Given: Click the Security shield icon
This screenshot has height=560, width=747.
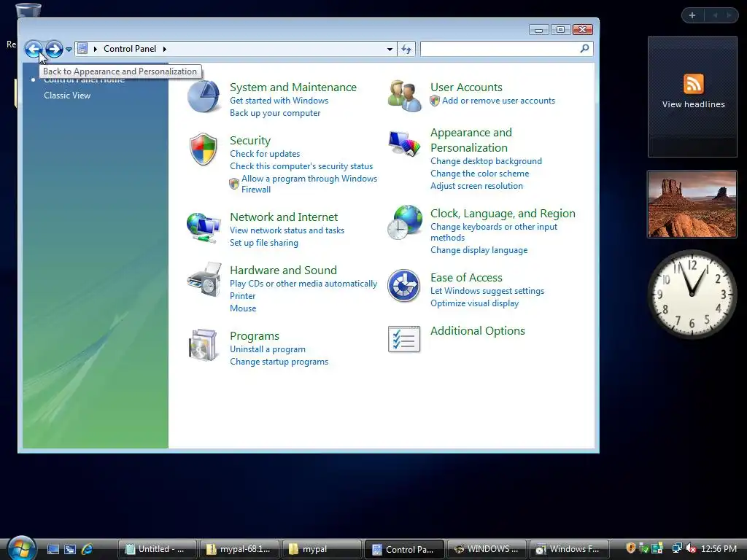Looking at the screenshot, I should coord(204,149).
